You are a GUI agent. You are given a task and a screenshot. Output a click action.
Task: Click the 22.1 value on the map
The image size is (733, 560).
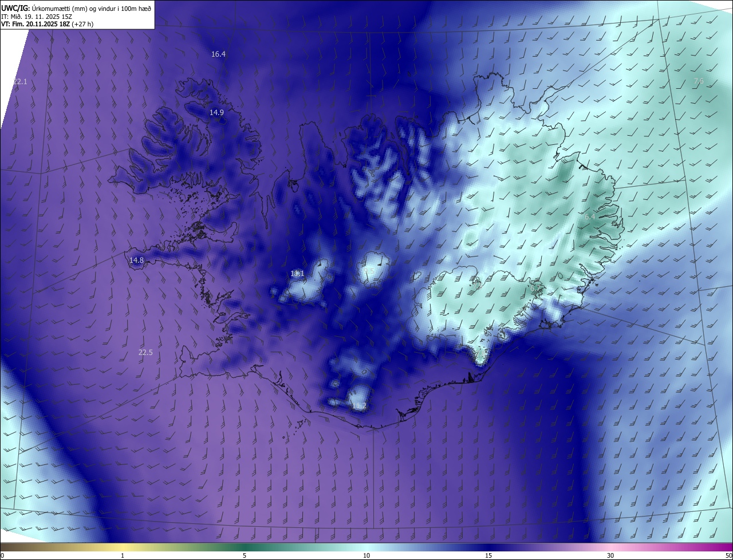click(x=20, y=82)
